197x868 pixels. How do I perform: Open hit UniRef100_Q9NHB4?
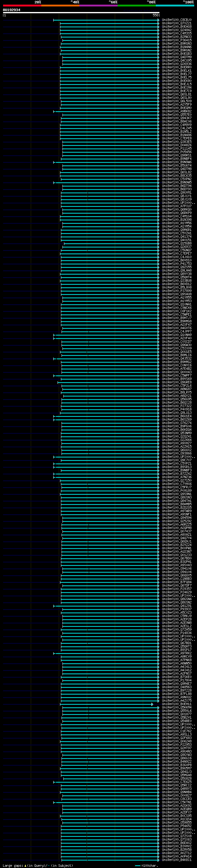point(176,792)
